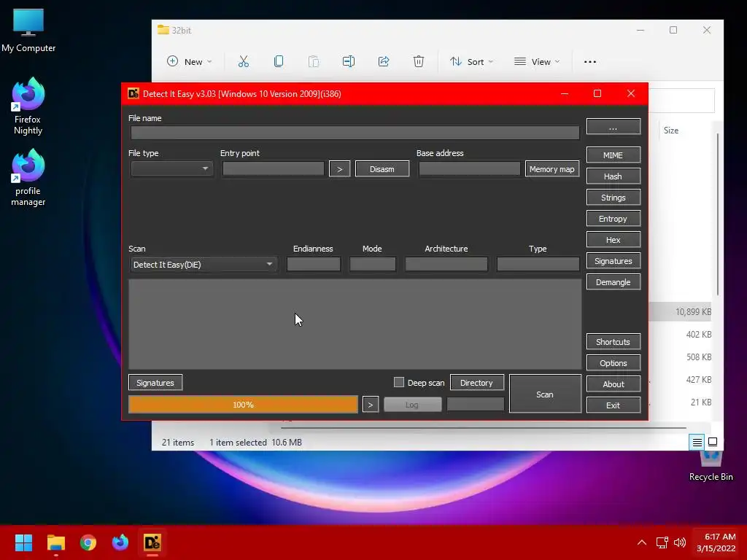Click the Architecture field

[446, 264]
